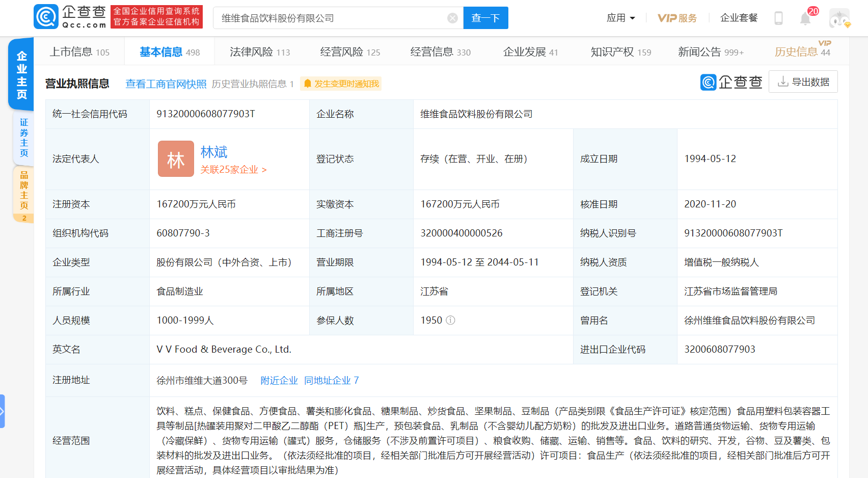
Task: Open VIP服务 link
Action: coord(677,18)
